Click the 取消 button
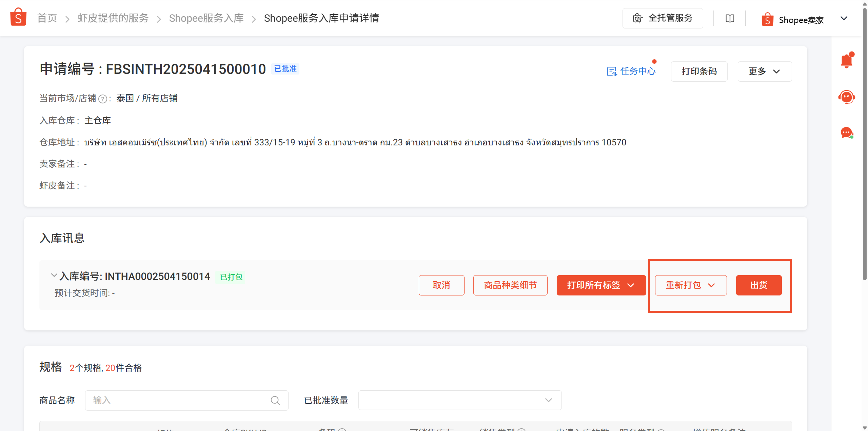 pos(441,285)
